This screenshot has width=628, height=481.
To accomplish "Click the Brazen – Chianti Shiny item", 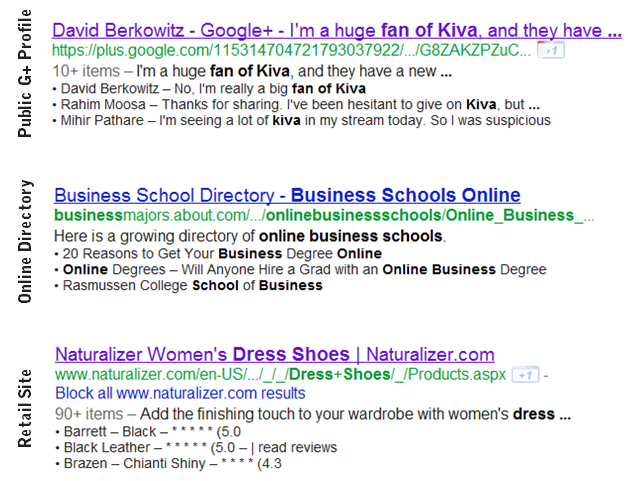I will tap(169, 463).
